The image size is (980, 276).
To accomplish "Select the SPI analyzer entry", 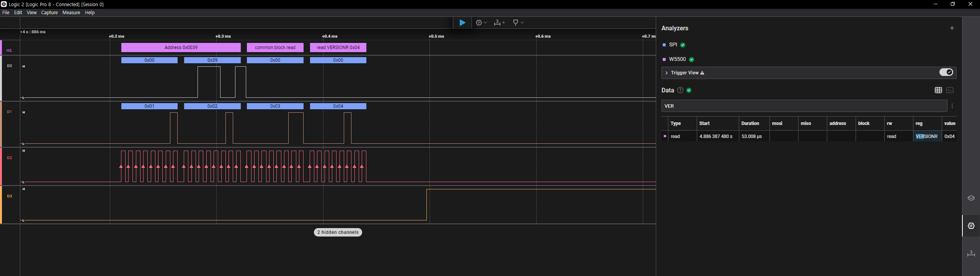I will 673,45.
